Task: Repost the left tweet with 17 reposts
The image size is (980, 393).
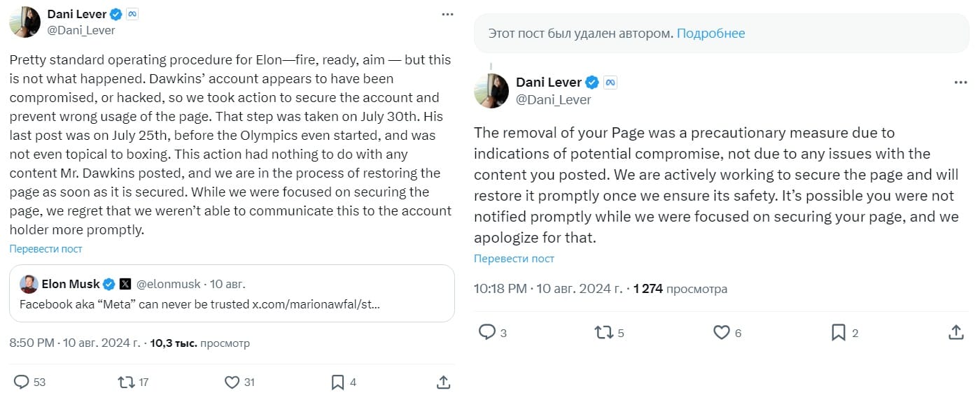Action: pyautogui.click(x=126, y=382)
